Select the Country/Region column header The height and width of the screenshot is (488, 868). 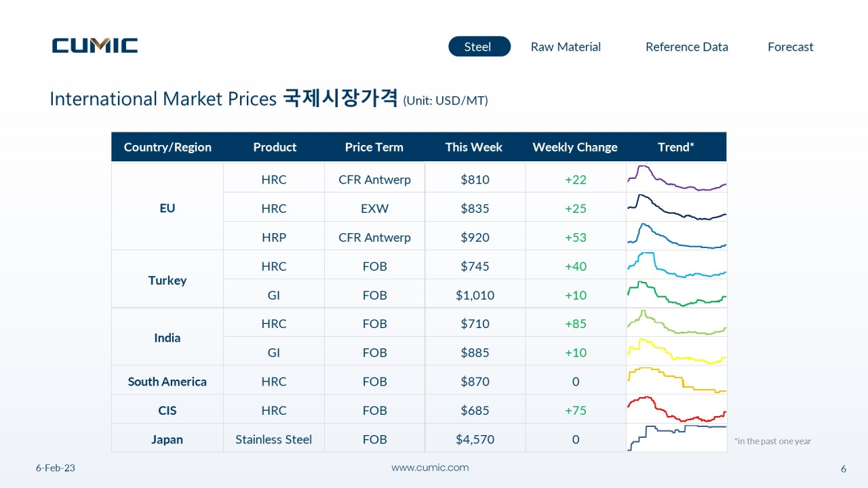point(167,147)
